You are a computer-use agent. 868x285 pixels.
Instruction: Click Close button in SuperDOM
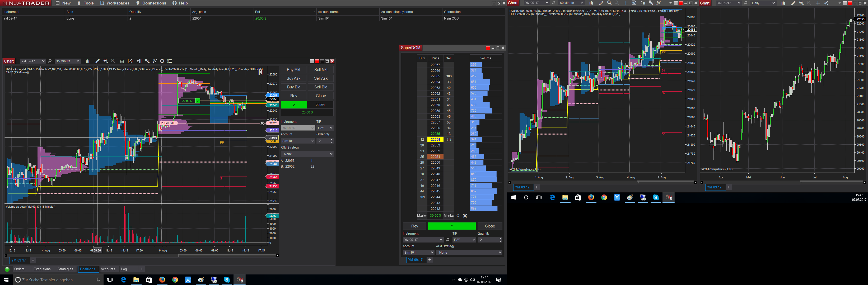tap(489, 226)
